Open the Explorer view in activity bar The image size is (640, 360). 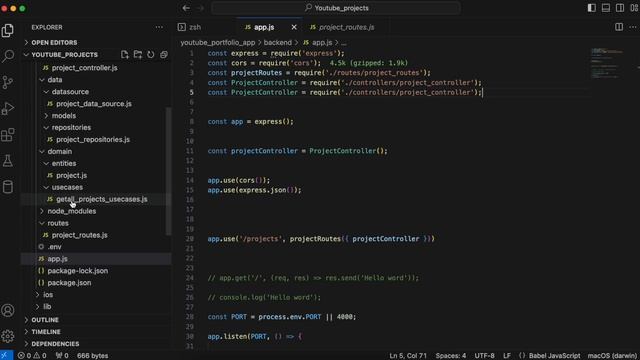point(8,31)
